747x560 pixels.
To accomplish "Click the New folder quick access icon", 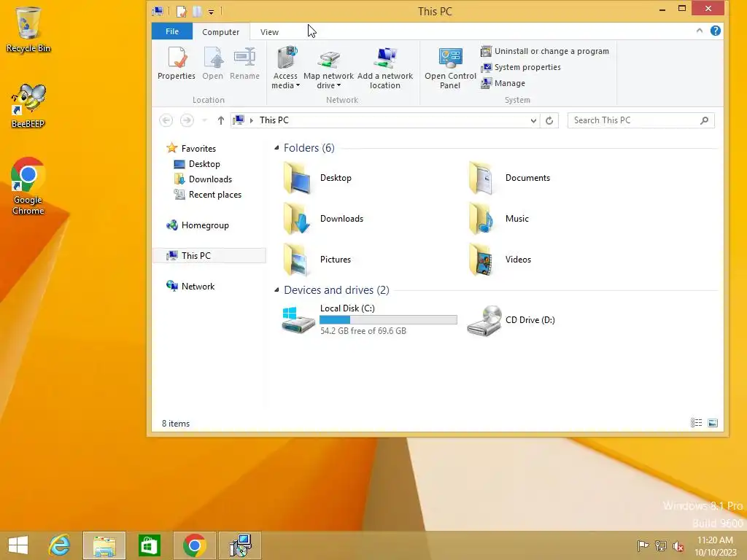I will [x=197, y=11].
